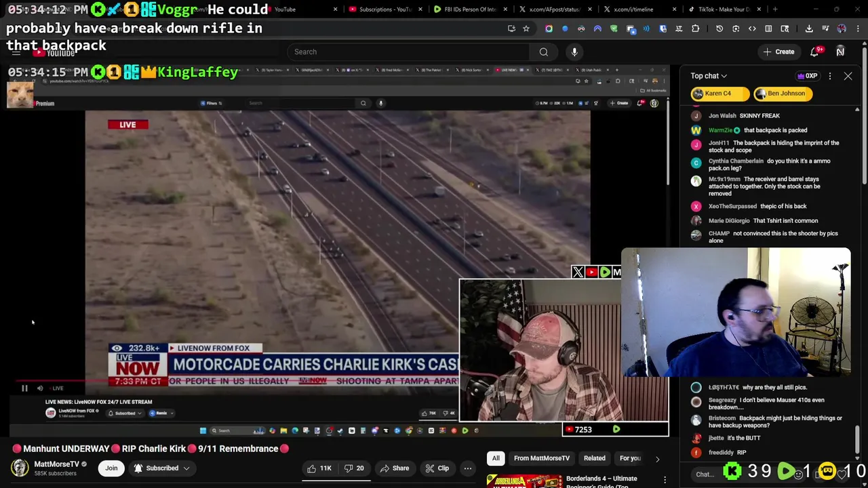The width and height of the screenshot is (868, 488).
Task: Open the Chrome three-dot menu
Action: (859, 28)
